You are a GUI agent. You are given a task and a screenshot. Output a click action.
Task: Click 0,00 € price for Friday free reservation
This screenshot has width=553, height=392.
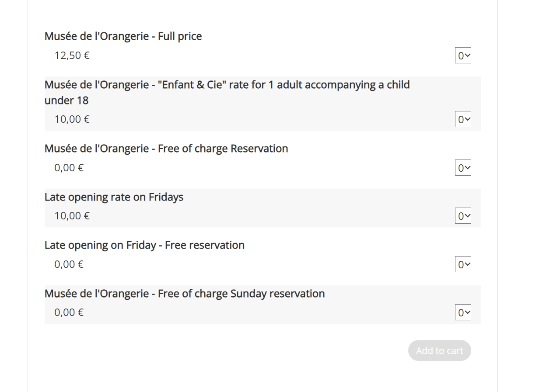(69, 264)
